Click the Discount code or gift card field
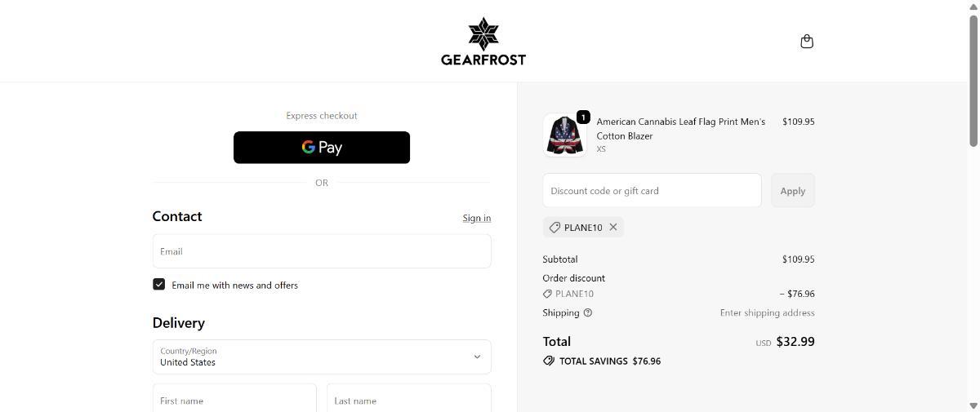This screenshot has width=980, height=412. 652,190
